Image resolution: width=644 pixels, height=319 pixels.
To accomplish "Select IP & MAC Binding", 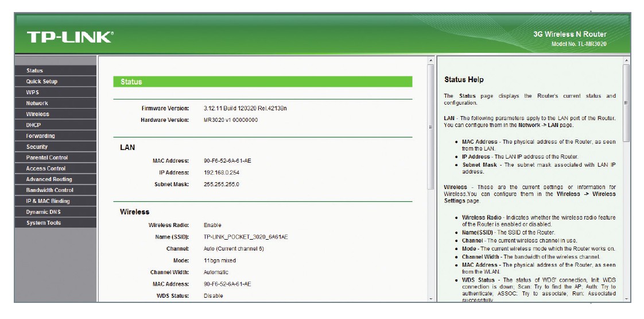I will pyautogui.click(x=48, y=201).
